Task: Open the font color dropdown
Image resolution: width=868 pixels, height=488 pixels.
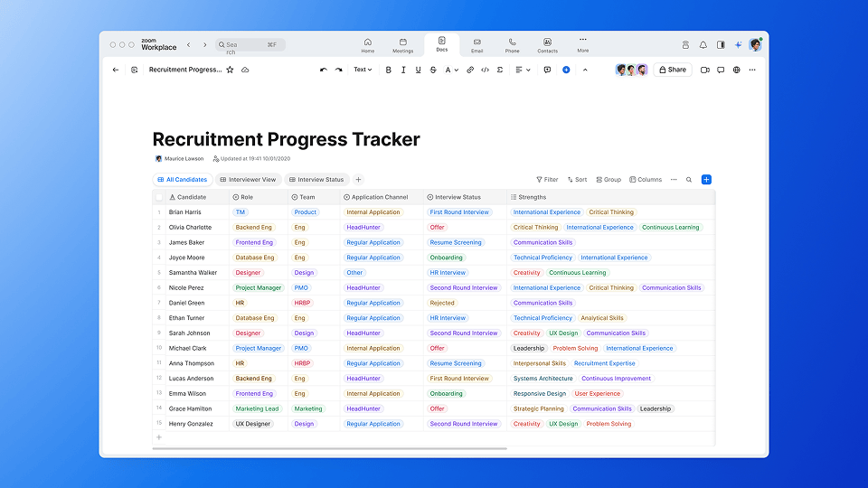Action: click(451, 70)
